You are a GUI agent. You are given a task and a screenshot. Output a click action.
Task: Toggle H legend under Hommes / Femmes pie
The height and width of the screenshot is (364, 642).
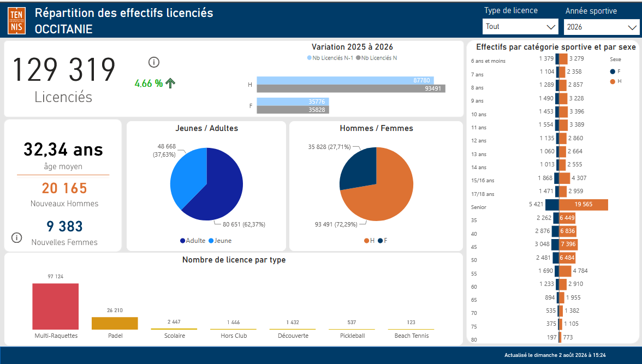367,241
